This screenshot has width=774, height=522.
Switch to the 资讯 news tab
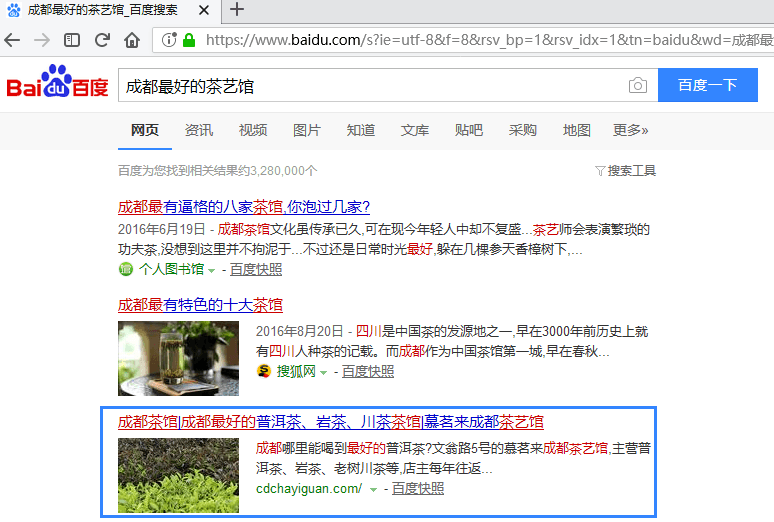(199, 130)
